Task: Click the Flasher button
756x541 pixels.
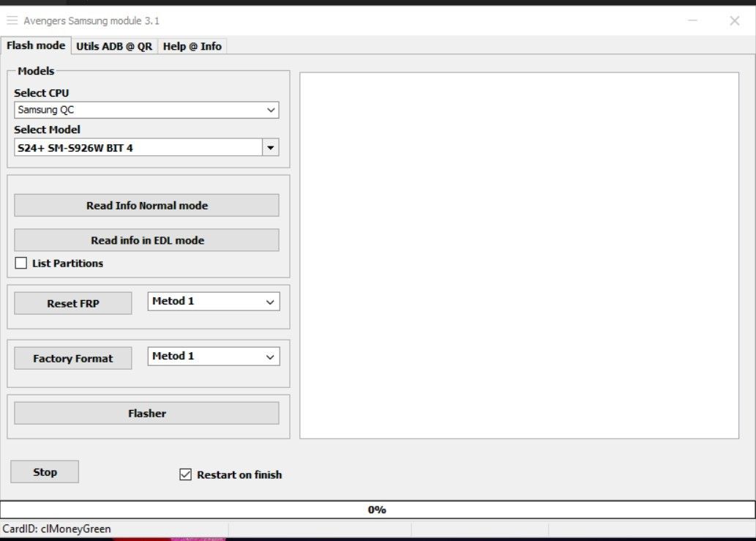Action: [x=146, y=413]
